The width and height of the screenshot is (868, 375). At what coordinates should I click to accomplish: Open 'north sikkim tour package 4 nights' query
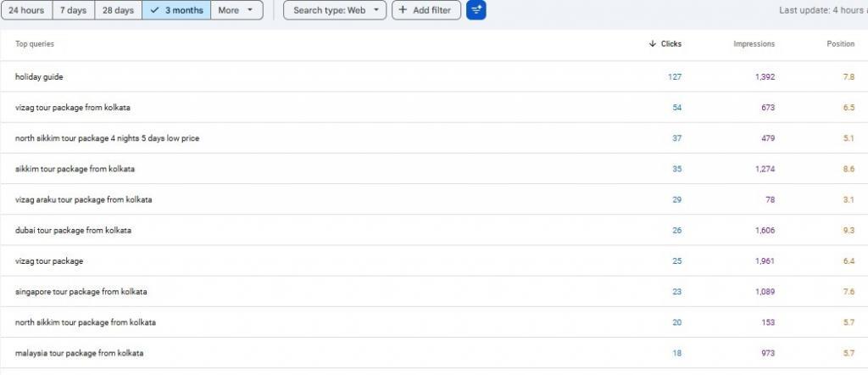click(434, 138)
